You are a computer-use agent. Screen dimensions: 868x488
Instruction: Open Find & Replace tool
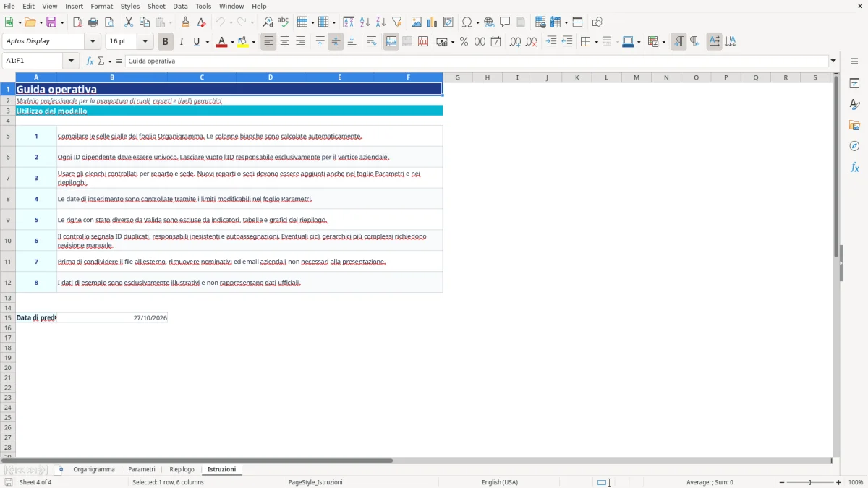tap(268, 22)
